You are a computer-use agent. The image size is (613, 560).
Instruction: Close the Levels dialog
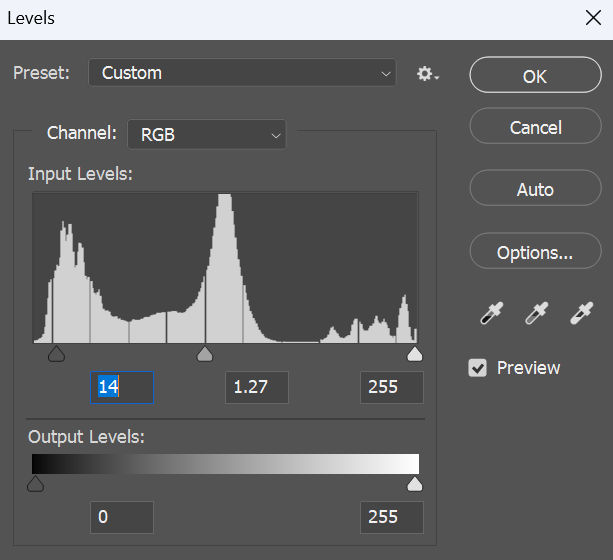593,18
